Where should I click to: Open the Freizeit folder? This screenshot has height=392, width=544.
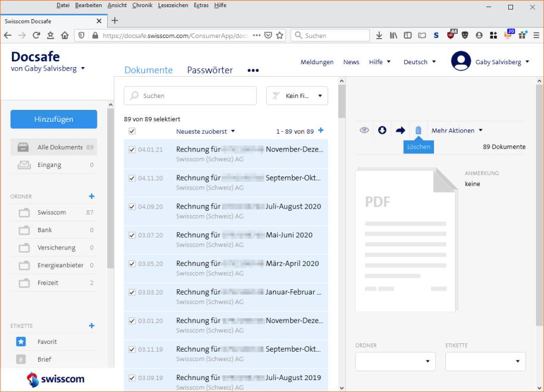(54, 283)
